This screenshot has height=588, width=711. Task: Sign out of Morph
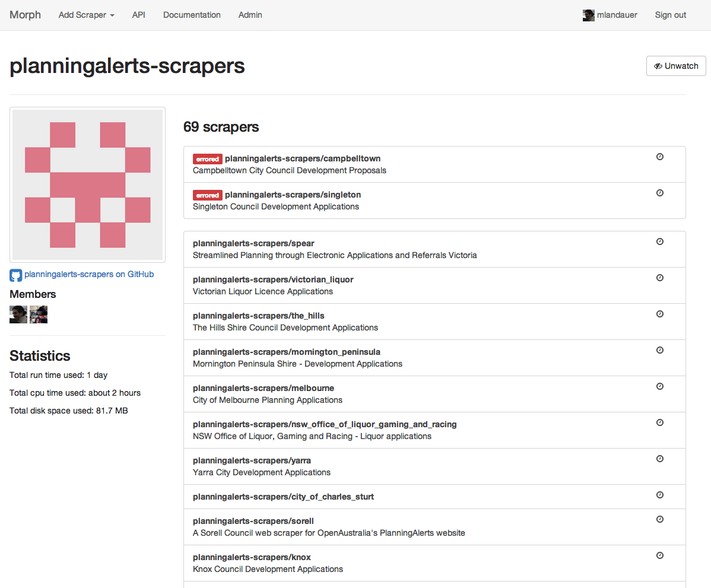pos(671,15)
